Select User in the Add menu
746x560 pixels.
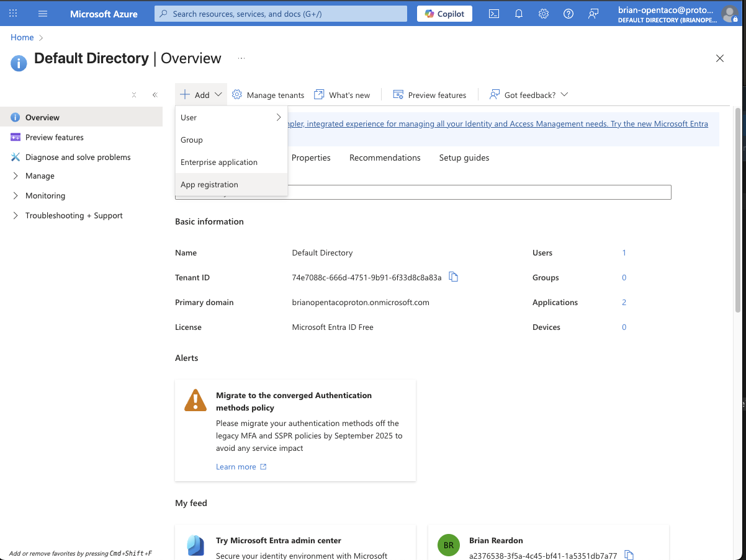click(x=231, y=117)
